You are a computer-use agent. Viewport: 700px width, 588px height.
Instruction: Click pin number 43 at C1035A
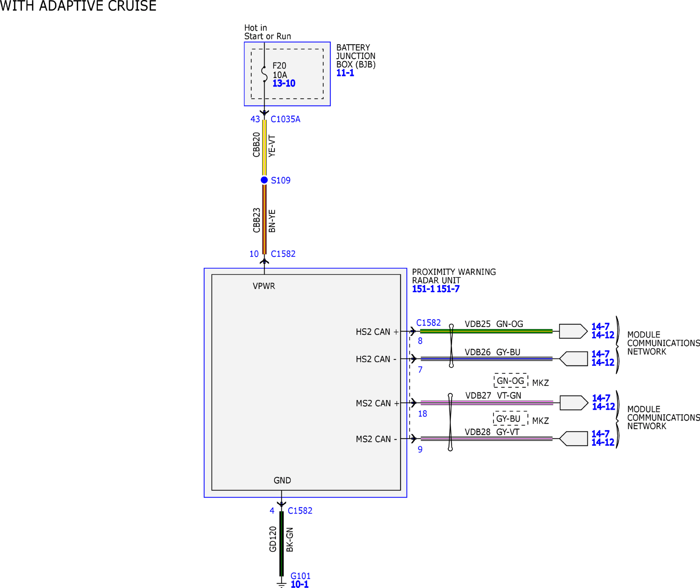(255, 119)
